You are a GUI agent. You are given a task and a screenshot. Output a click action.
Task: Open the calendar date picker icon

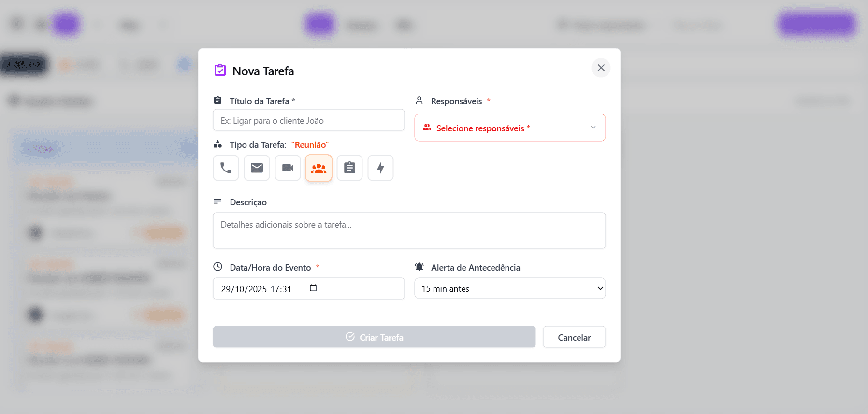point(313,288)
